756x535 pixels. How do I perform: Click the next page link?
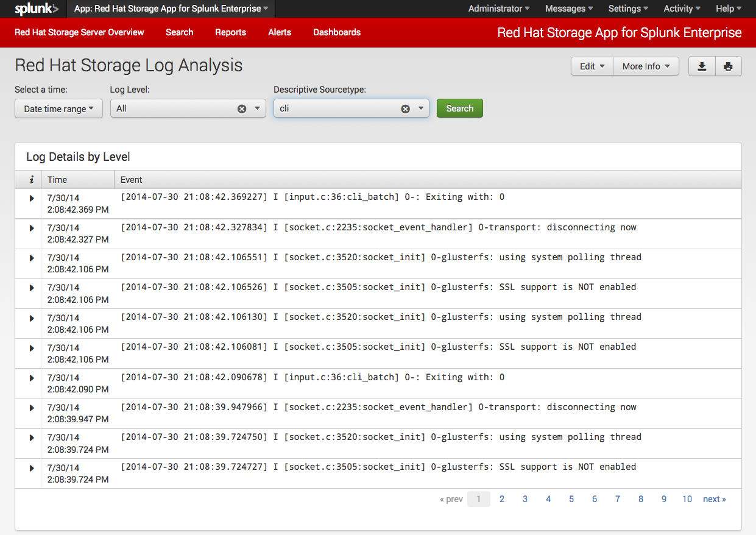[715, 499]
